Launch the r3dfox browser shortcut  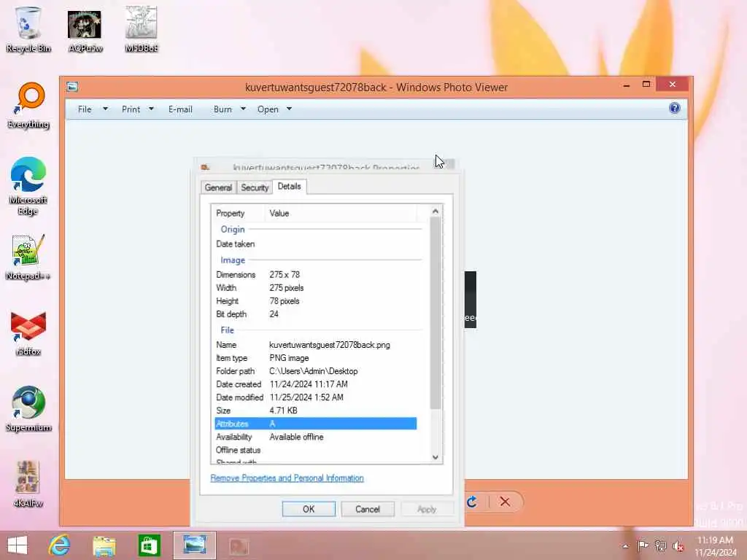coord(28,333)
